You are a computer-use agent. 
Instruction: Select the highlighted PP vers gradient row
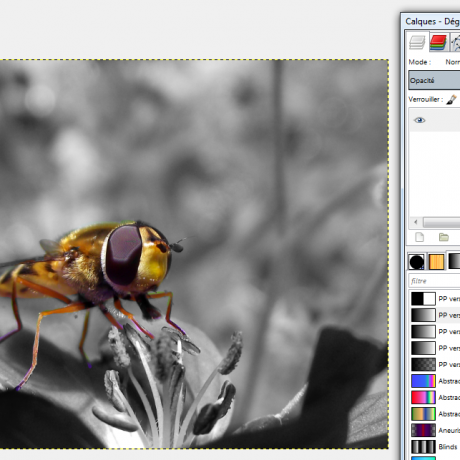pyautogui.click(x=435, y=315)
